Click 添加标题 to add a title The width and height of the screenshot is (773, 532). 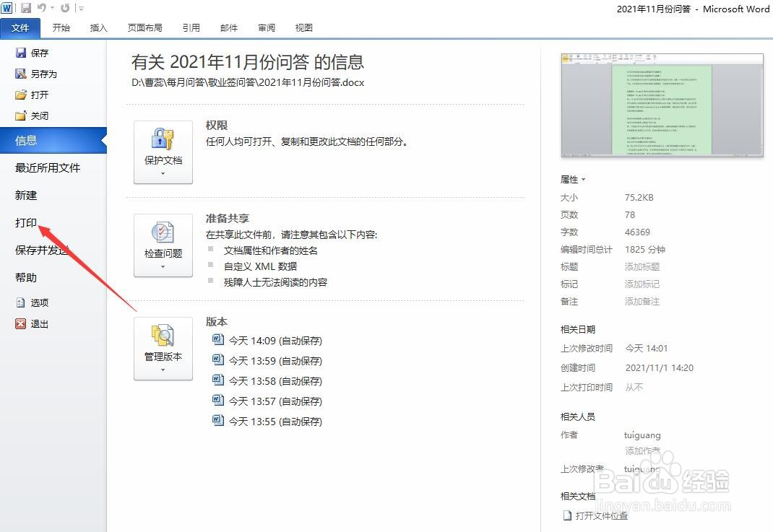pos(642,266)
